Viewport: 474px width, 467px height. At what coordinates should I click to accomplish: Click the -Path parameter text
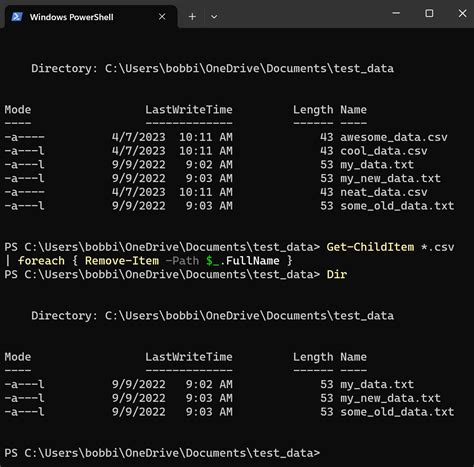click(182, 261)
